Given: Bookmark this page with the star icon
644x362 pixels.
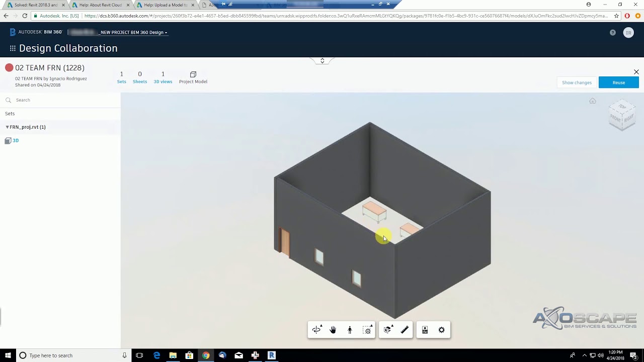Looking at the screenshot, I should [616, 16].
